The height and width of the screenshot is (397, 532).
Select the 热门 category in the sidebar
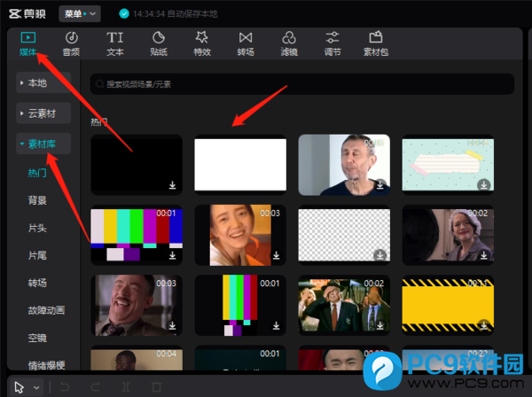[x=37, y=173]
